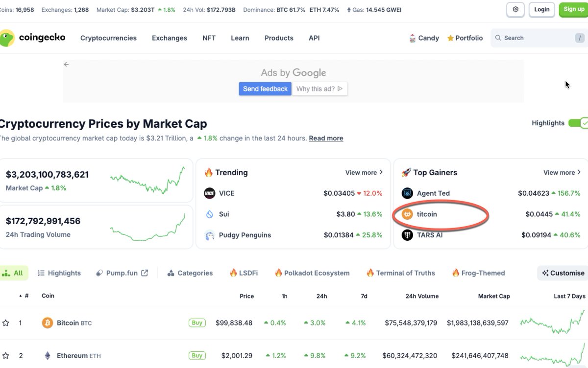
Task: Click the Ethereum logo icon
Action: click(x=48, y=356)
